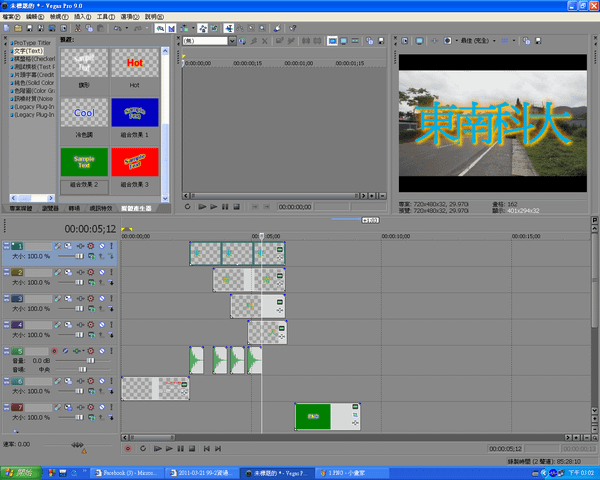Minimize track 6 height
This screenshot has height=480, width=600.
point(6,379)
